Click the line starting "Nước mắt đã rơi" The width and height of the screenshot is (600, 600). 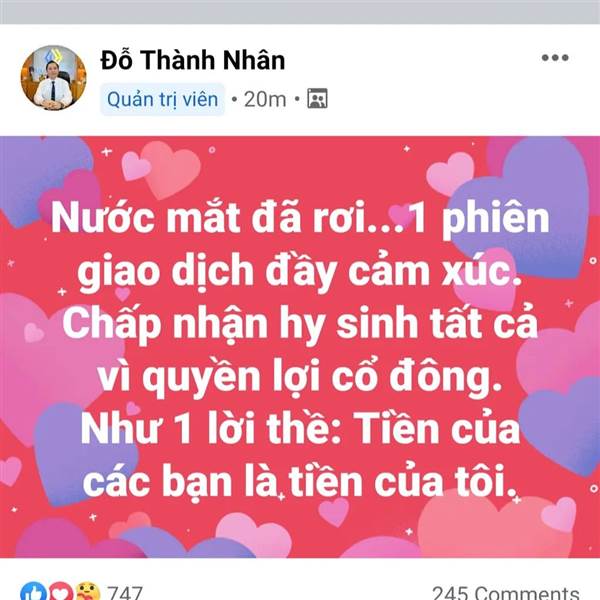click(x=300, y=218)
